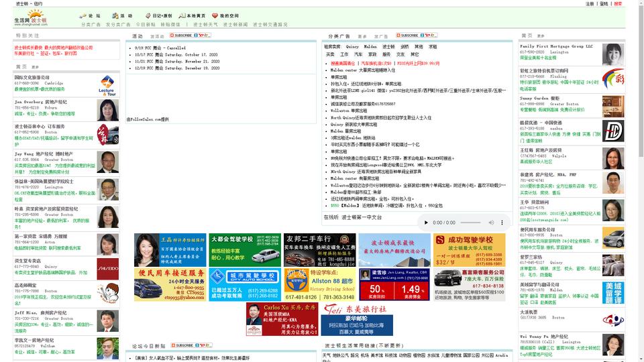Click the red 搜索 search link
Screen dimensions: 644x362
[618, 4]
